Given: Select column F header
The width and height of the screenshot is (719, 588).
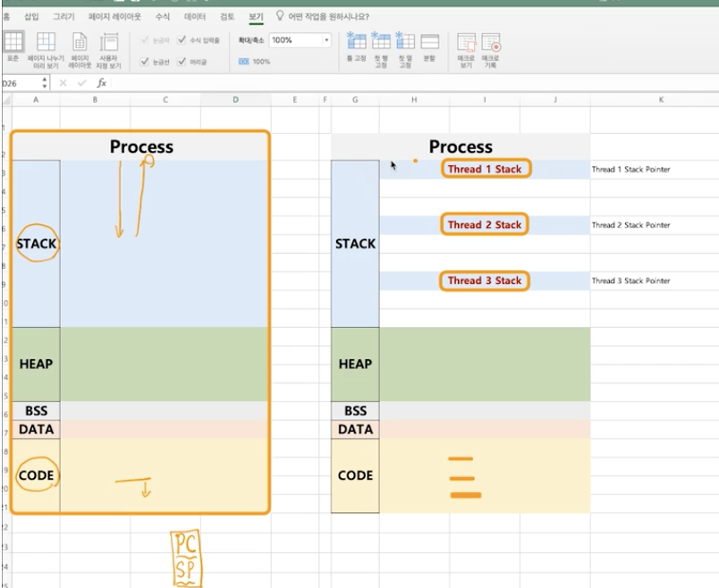Looking at the screenshot, I should [326, 100].
